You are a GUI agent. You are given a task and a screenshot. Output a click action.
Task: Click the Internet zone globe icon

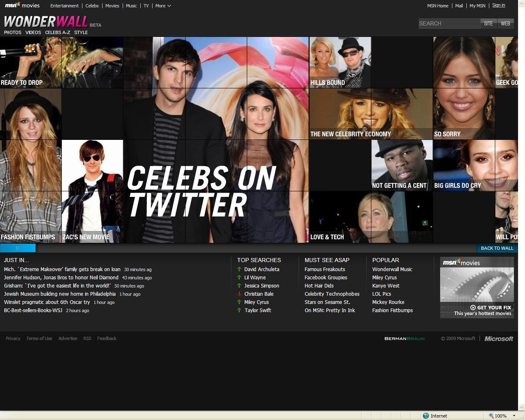tap(426, 415)
